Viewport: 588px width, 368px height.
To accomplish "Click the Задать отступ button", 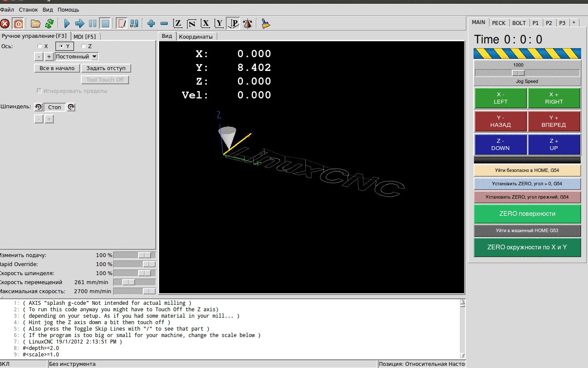I will (106, 68).
